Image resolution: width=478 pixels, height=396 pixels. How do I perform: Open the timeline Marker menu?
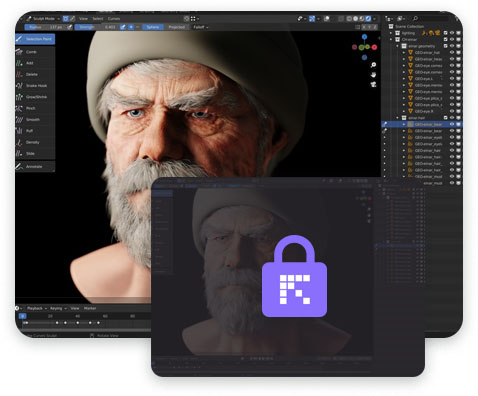pyautogui.click(x=90, y=308)
